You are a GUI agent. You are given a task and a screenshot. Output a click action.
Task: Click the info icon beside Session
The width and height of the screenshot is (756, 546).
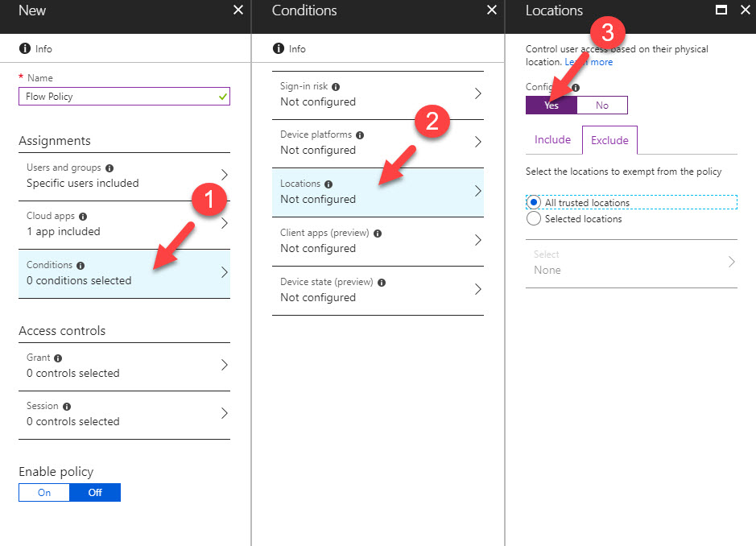tap(67, 406)
